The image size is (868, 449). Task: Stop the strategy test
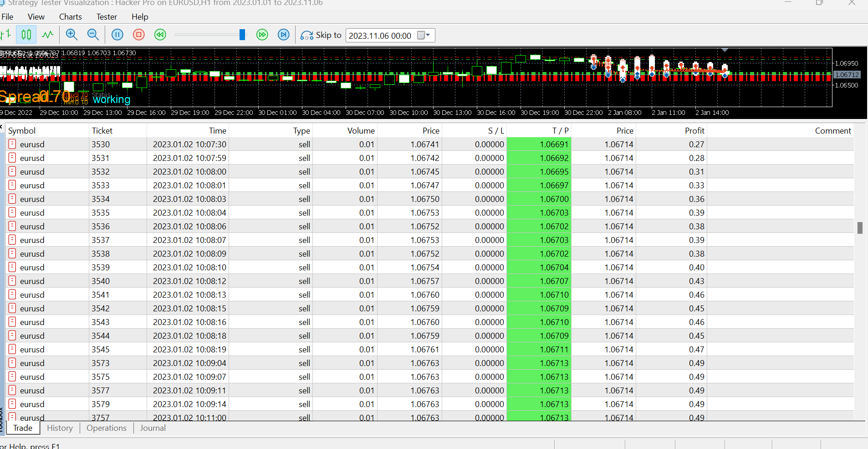[139, 35]
